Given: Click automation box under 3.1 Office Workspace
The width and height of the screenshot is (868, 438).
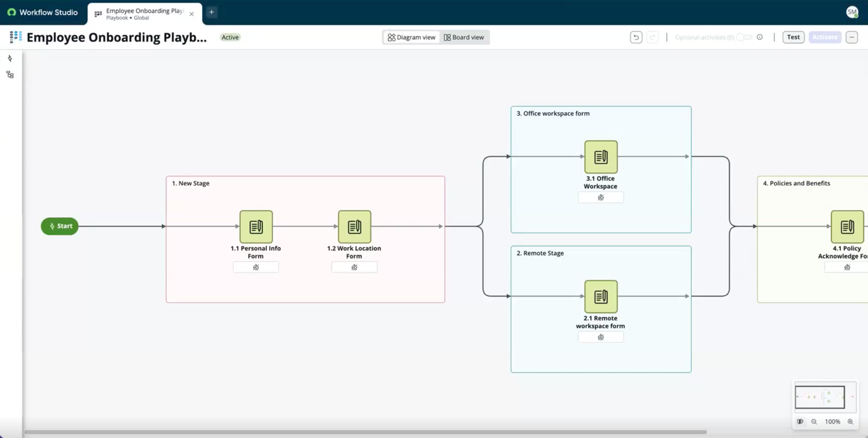Looking at the screenshot, I should (601, 198).
